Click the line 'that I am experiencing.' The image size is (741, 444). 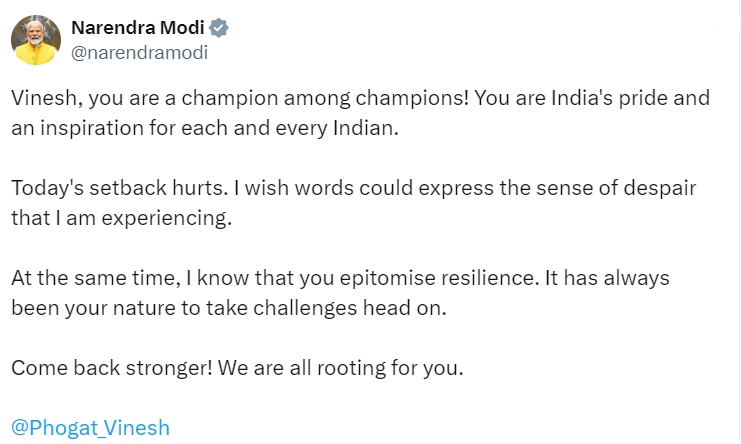coord(121,218)
